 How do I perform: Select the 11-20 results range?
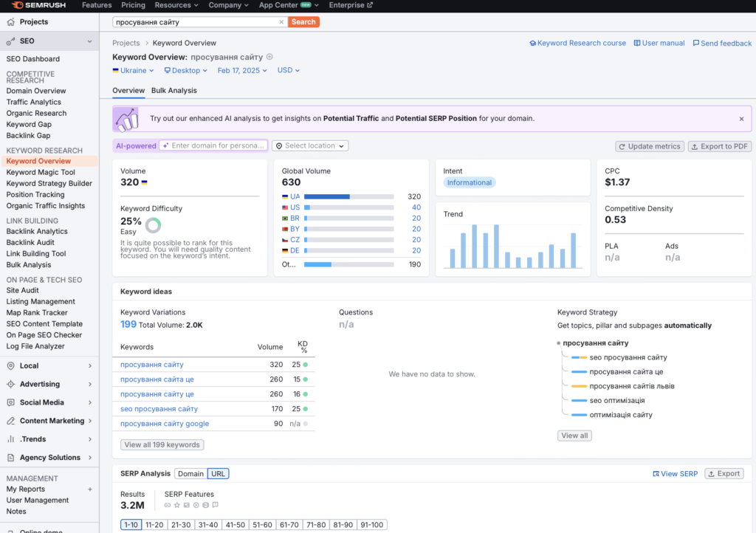pos(154,525)
